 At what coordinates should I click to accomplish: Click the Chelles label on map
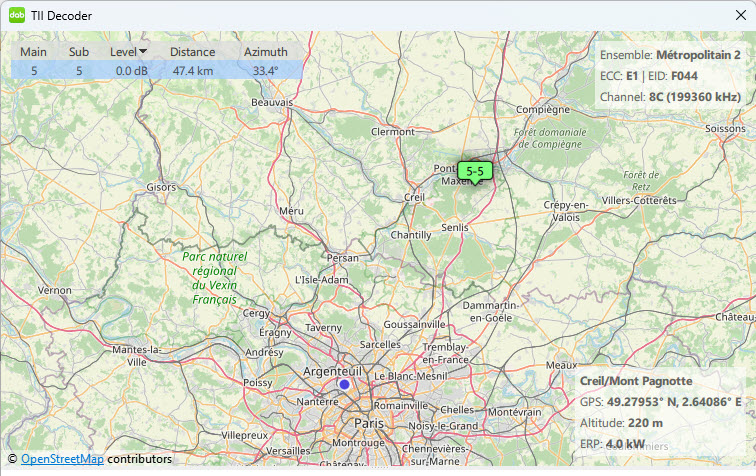click(457, 409)
